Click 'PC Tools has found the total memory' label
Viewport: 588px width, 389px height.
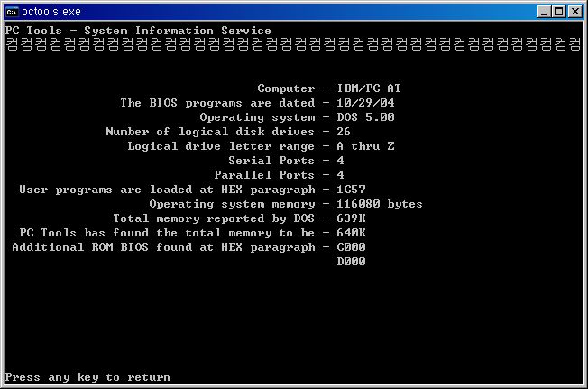coord(167,233)
